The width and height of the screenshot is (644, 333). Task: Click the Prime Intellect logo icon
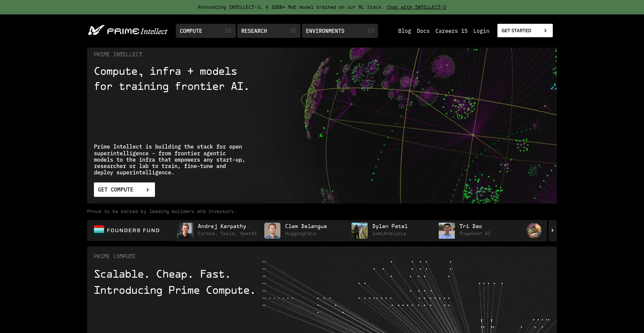(96, 31)
